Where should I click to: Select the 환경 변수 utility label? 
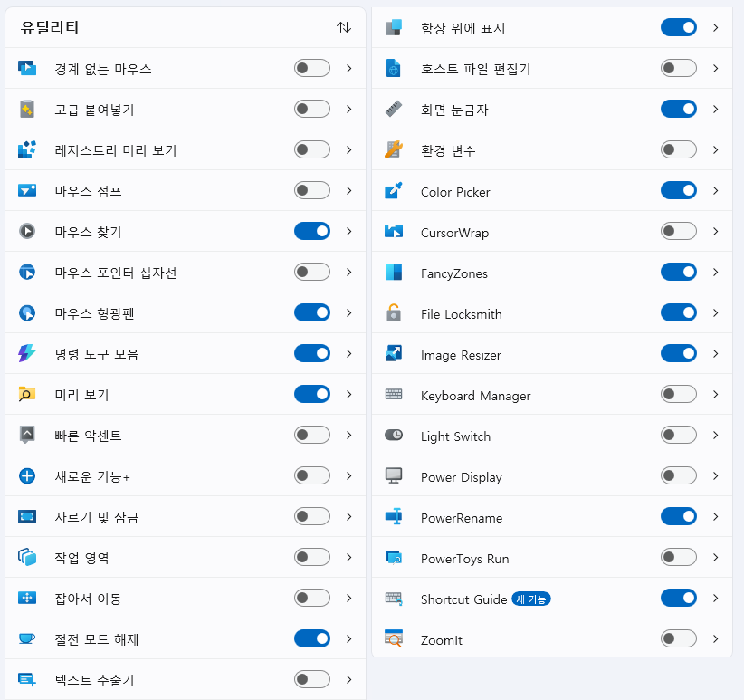448,150
